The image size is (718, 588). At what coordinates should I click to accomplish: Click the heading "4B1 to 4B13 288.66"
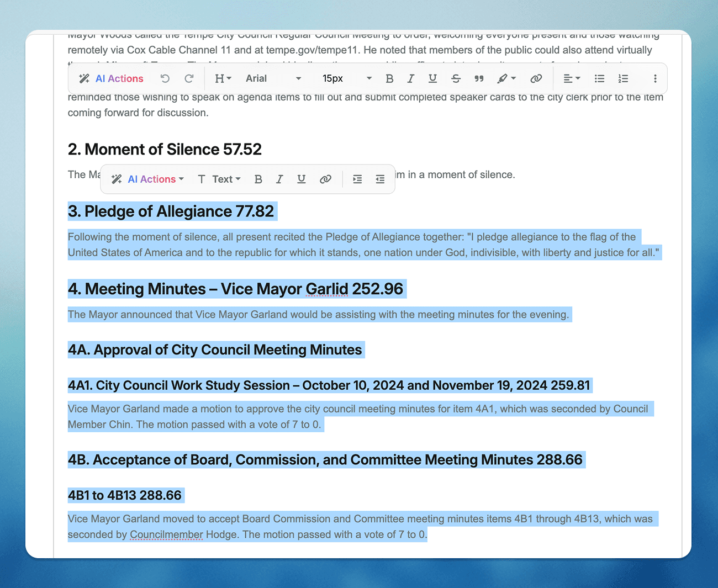tap(124, 495)
